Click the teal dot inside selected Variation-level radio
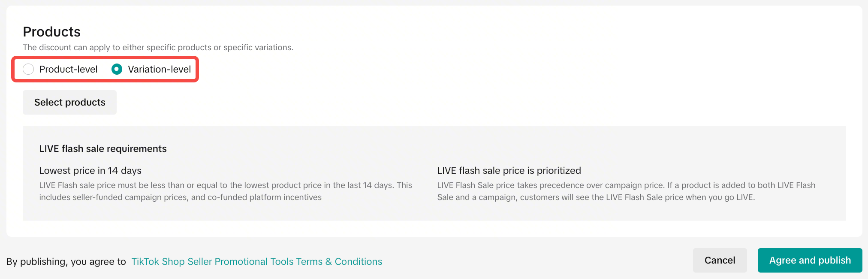The image size is (868, 279). 117,69
